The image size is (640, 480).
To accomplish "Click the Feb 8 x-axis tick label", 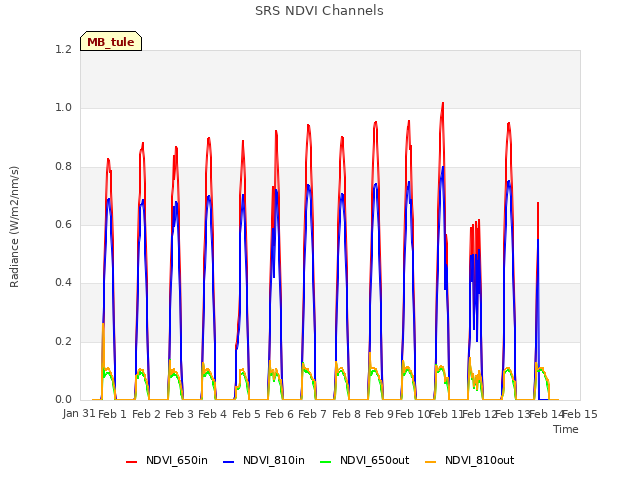I will (x=346, y=414).
